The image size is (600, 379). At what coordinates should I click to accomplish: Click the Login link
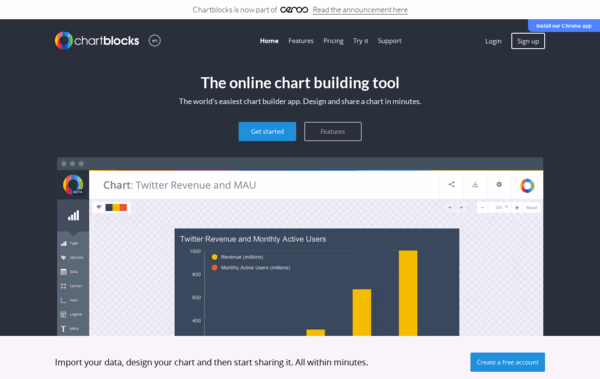click(493, 41)
